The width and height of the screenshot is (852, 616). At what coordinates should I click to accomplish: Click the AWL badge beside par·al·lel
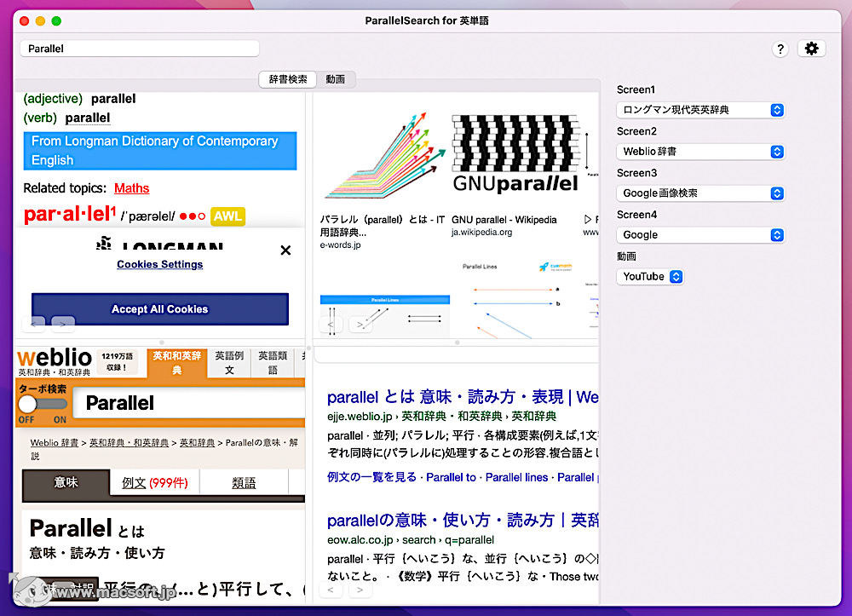pyautogui.click(x=227, y=217)
